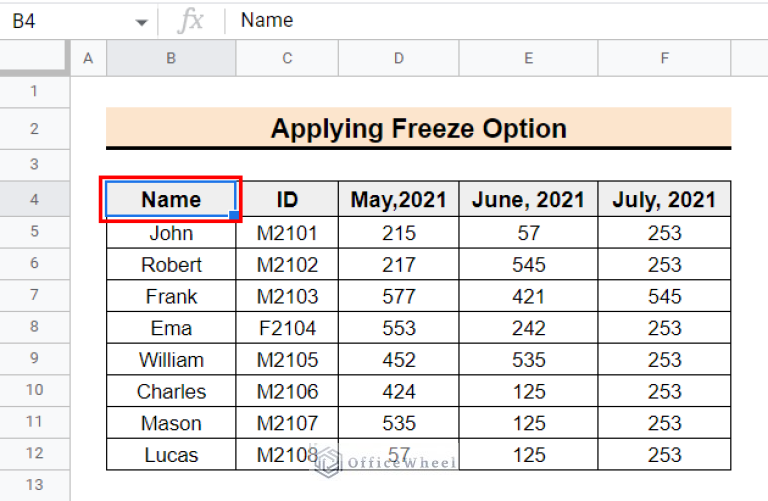This screenshot has width=768, height=501.
Task: Select the cell containing Robert
Action: tap(171, 265)
